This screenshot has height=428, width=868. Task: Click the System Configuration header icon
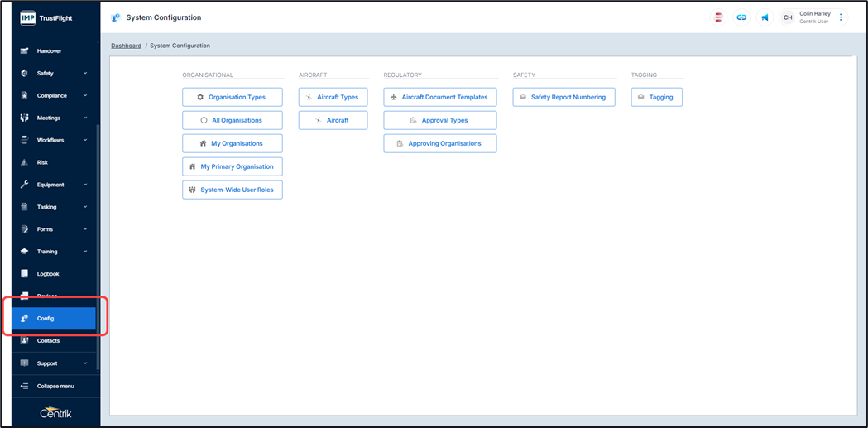[116, 17]
